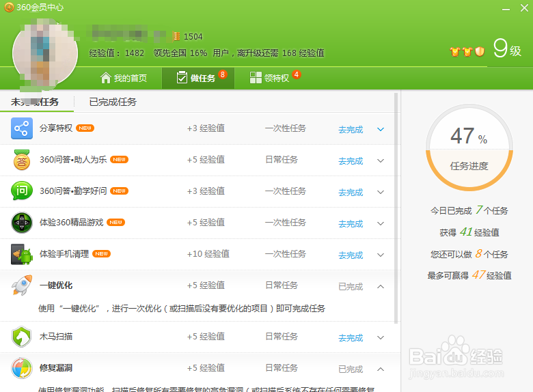The height and width of the screenshot is (392, 533).
Task: Click the orange shield badge icon
Action: (x=480, y=52)
